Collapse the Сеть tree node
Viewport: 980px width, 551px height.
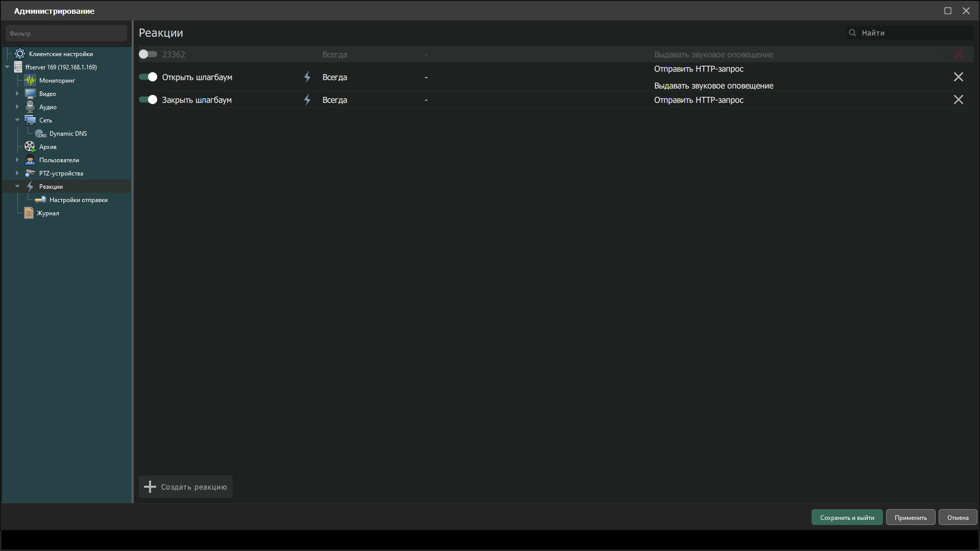[x=17, y=120]
